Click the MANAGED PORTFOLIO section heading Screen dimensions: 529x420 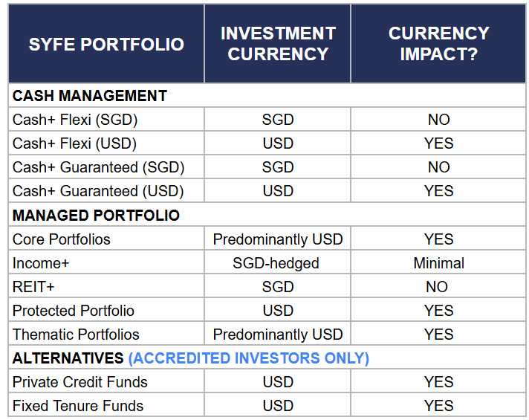click(96, 216)
